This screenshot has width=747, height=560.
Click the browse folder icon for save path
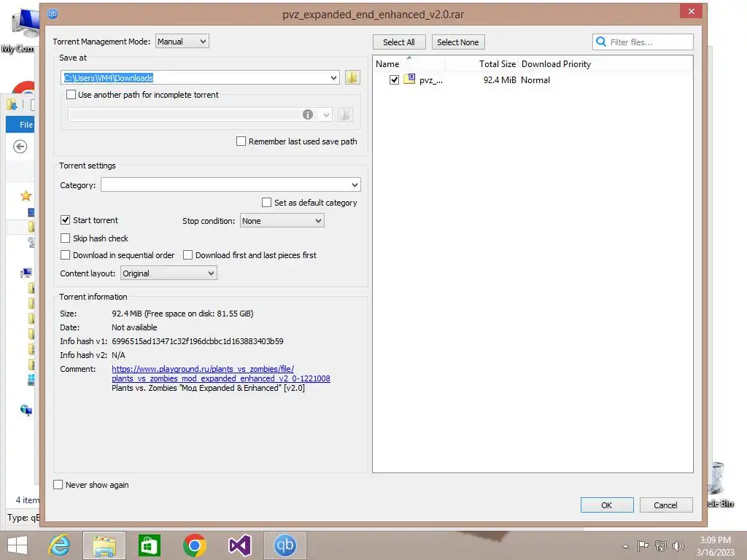pos(352,77)
